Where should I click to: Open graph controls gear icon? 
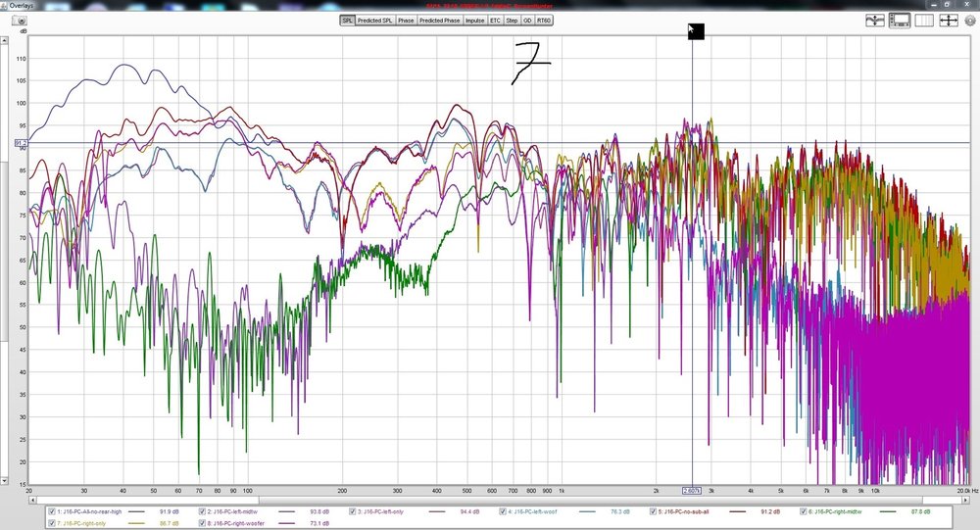coord(970,21)
